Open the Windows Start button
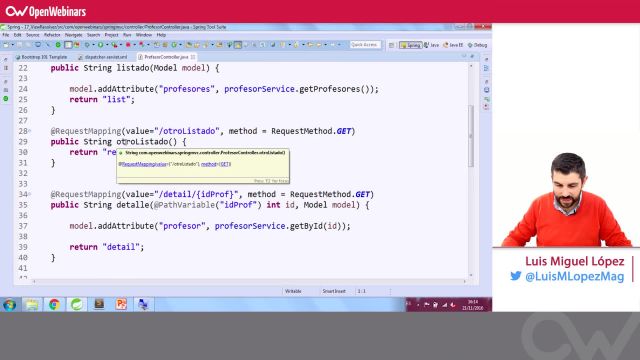Viewport: 640px width, 360px height. (10, 304)
